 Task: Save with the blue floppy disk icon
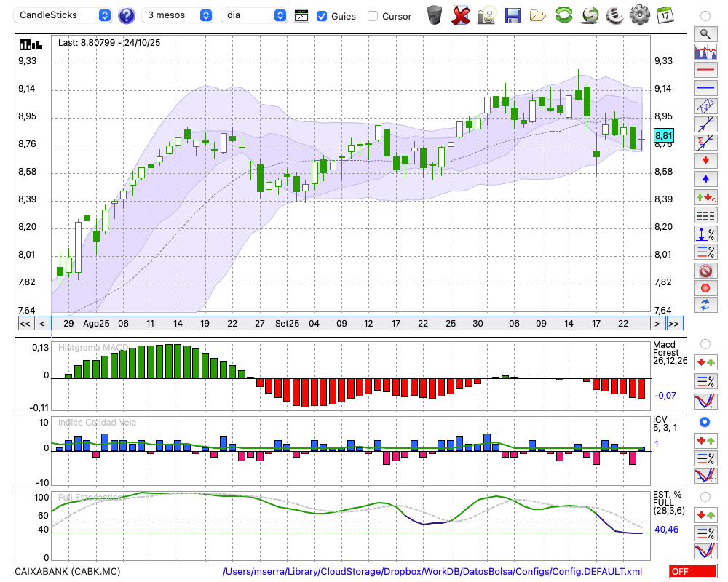pos(513,15)
